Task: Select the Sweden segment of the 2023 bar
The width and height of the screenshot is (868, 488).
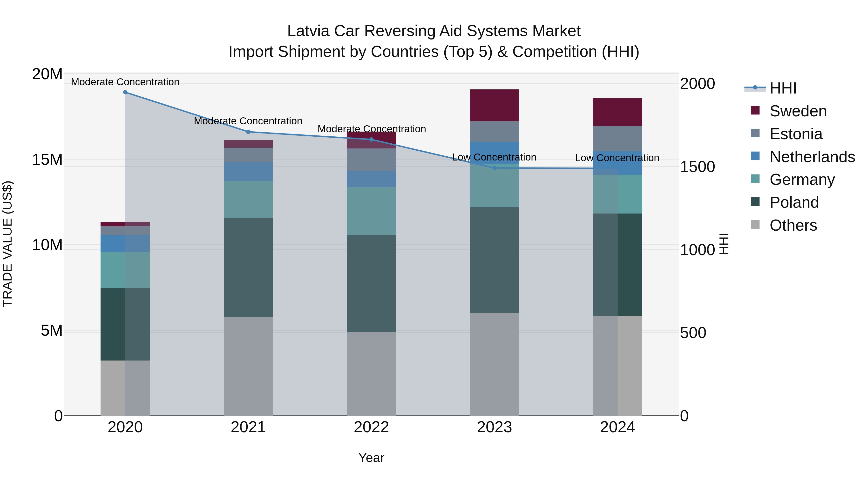Action: pyautogui.click(x=494, y=105)
